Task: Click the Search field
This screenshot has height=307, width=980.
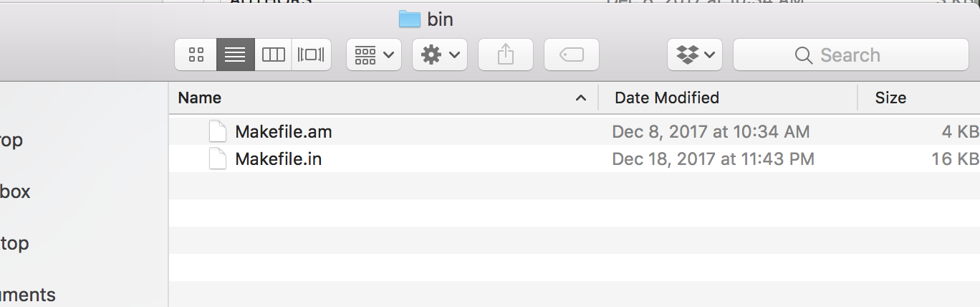Action: (x=850, y=55)
